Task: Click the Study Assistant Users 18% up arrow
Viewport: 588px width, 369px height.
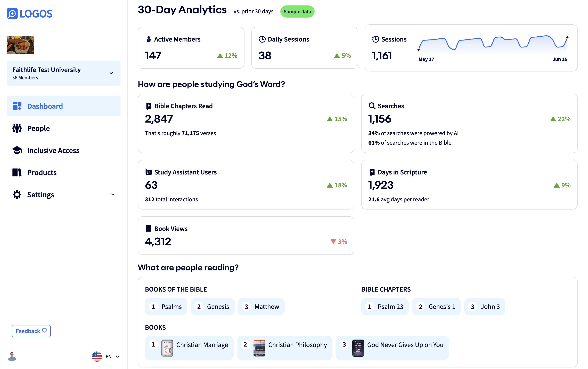Action: click(330, 185)
